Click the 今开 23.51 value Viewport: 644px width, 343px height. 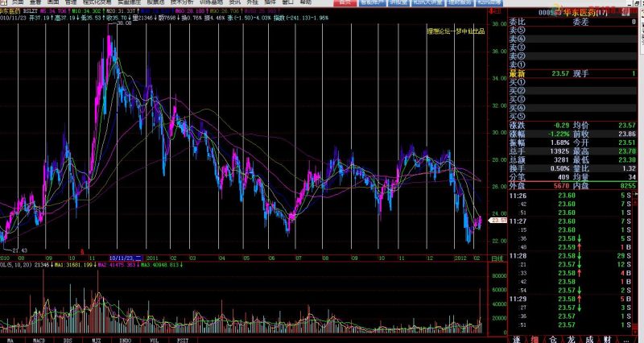(626, 143)
